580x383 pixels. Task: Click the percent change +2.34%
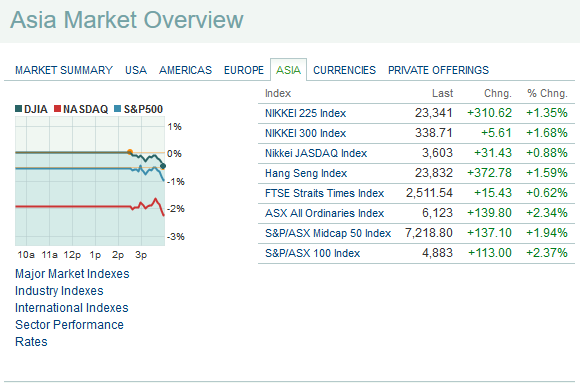tap(547, 213)
